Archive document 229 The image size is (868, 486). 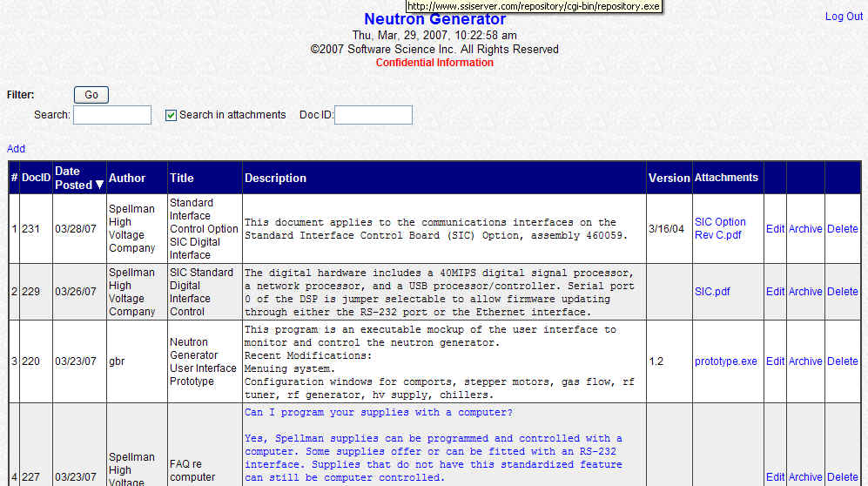[x=805, y=291]
